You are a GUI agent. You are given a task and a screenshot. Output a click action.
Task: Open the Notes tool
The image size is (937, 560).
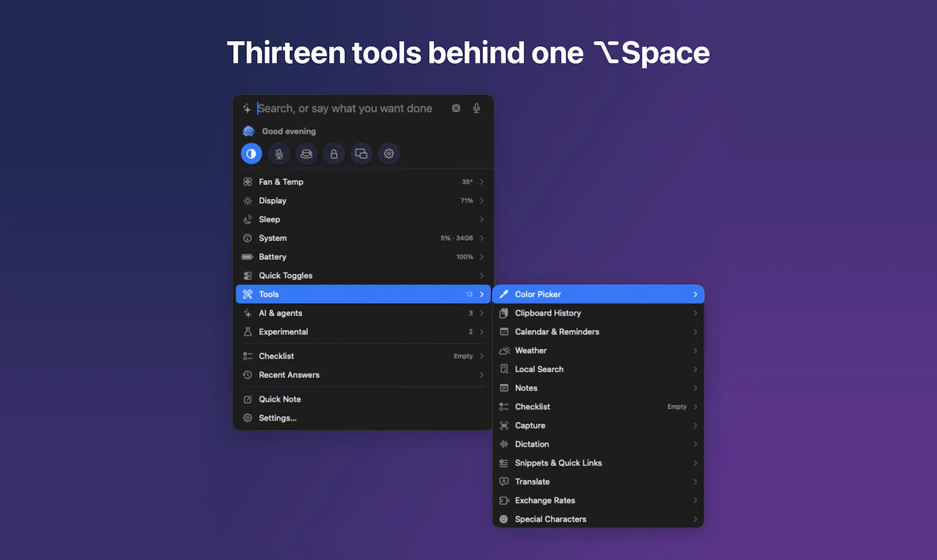click(x=598, y=388)
